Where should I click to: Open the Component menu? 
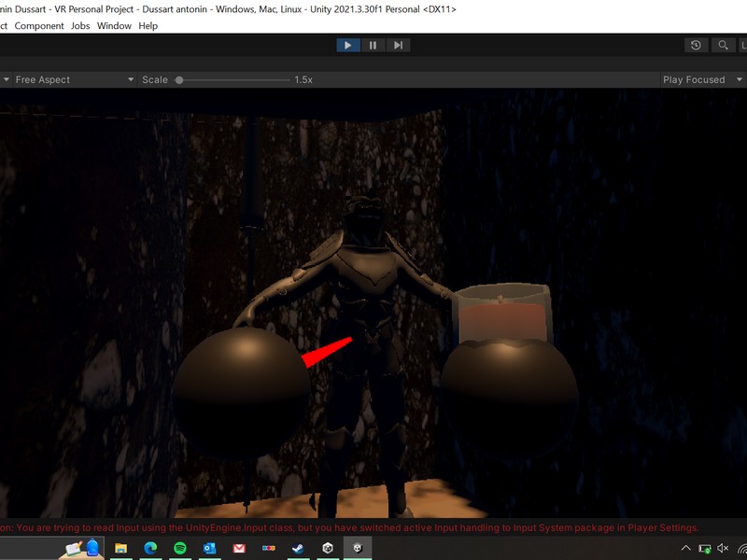[x=39, y=26]
